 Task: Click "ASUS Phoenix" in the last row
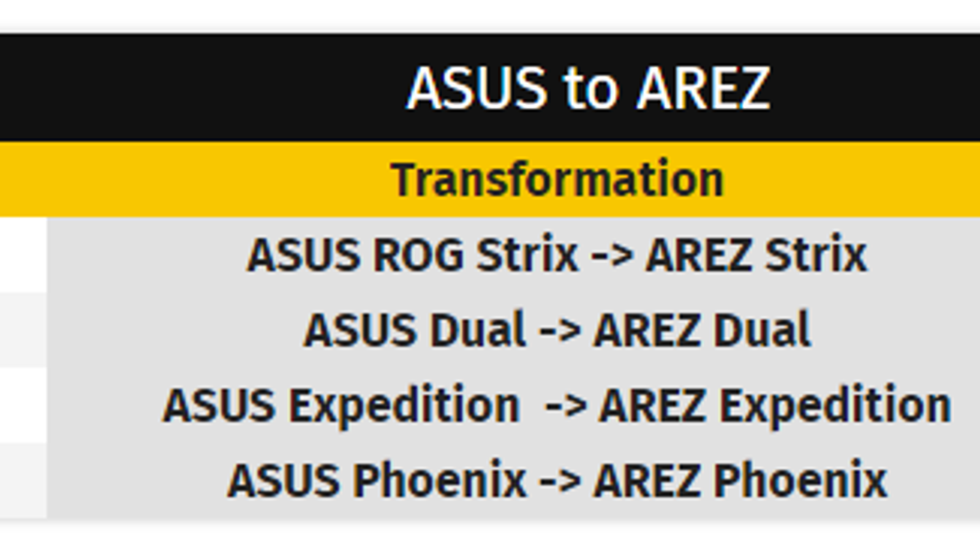click(x=377, y=481)
